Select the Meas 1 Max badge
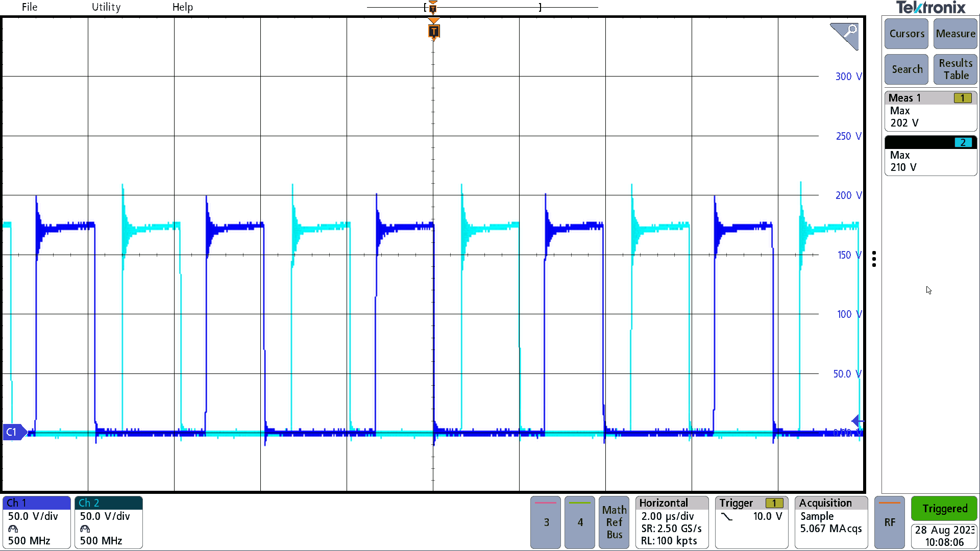Viewport: 980px width, 551px height. 930,111
